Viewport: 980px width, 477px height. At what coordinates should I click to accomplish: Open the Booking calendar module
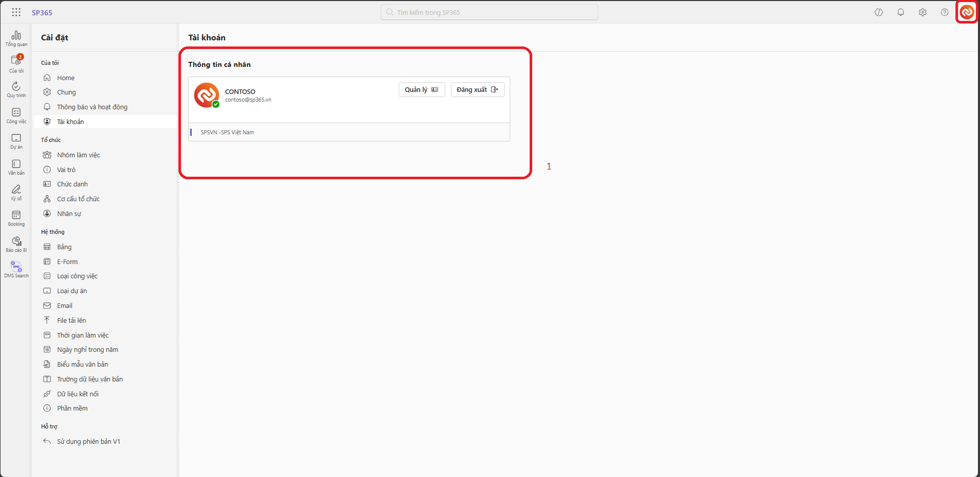(16, 218)
